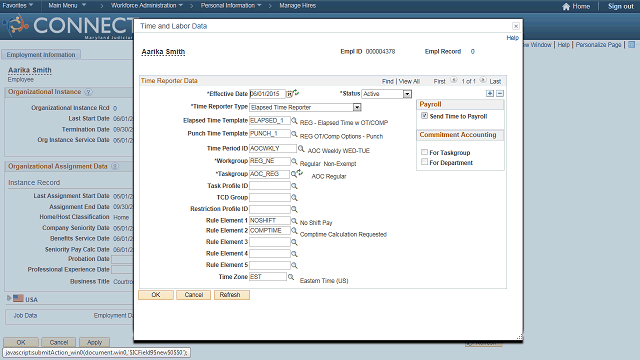Toggle Send Time to Payroll checkbox
The height and width of the screenshot is (360, 640).
pyautogui.click(x=424, y=116)
